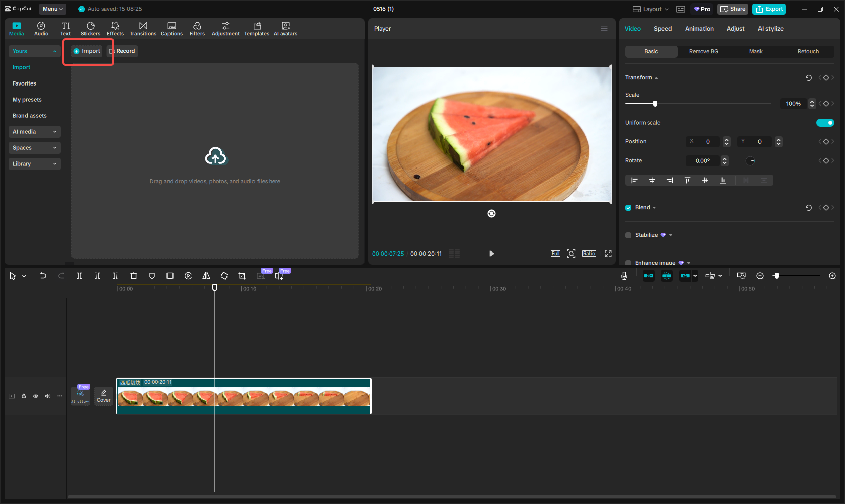Click the undo arrow in timeline toolbar

pyautogui.click(x=43, y=276)
